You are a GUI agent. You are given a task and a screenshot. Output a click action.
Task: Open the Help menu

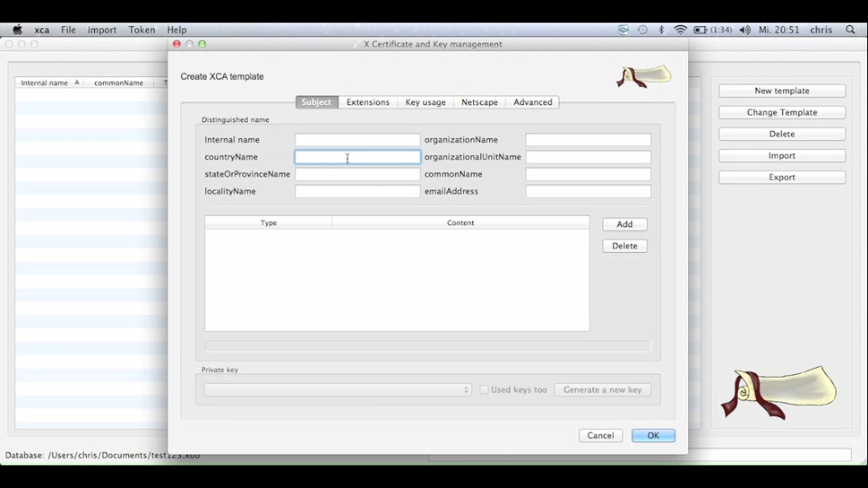pyautogui.click(x=176, y=30)
